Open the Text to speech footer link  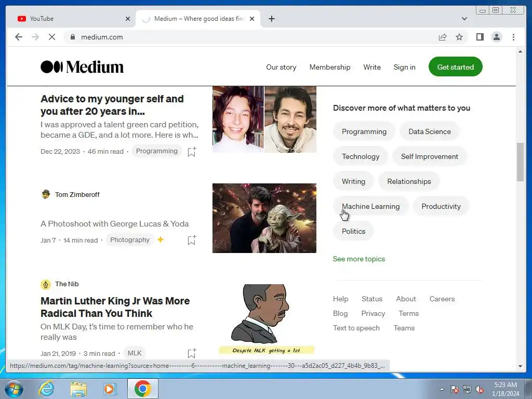(x=356, y=328)
